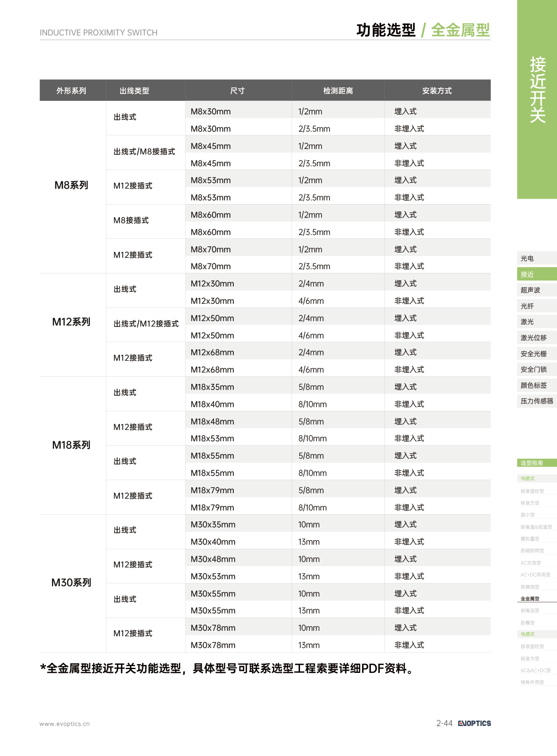Click the 尺寸 column header
Image resolution: width=557 pixels, height=756 pixels.
pyautogui.click(x=238, y=90)
